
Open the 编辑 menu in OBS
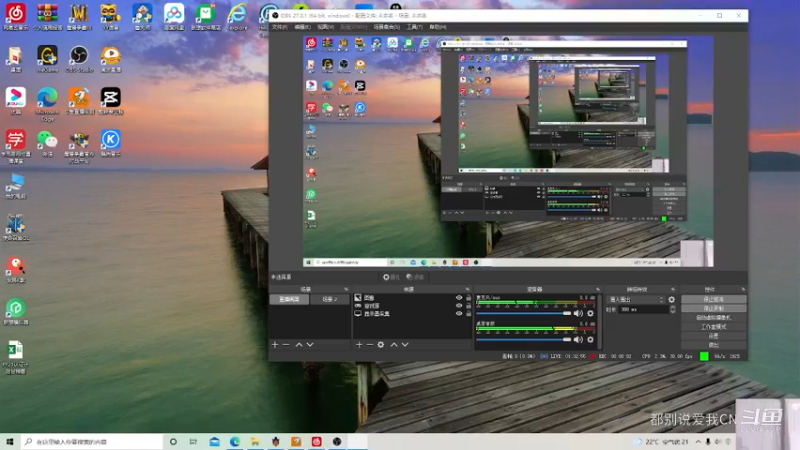coord(303,27)
